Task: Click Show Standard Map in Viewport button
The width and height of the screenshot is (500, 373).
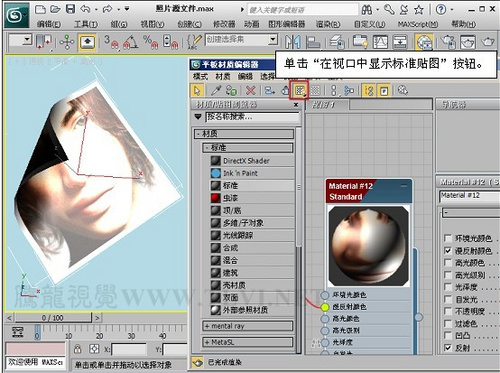Action: [300, 90]
